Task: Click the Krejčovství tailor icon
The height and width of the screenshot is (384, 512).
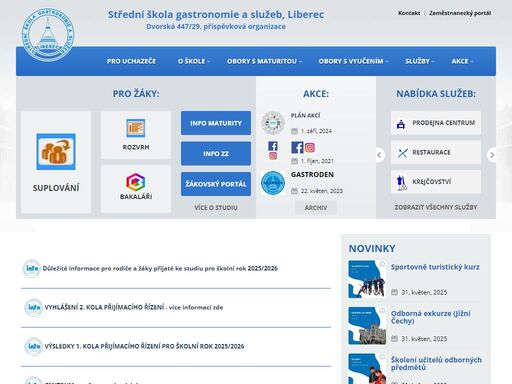Action: click(402, 183)
